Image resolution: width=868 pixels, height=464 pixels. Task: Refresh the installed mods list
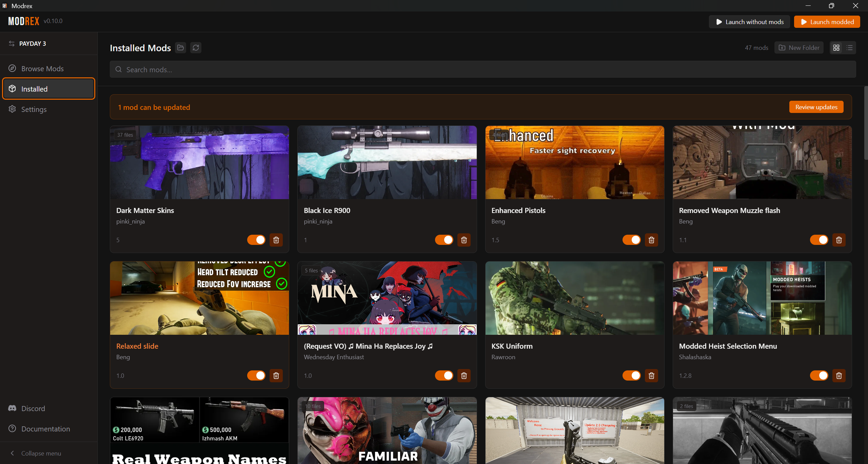pyautogui.click(x=196, y=48)
